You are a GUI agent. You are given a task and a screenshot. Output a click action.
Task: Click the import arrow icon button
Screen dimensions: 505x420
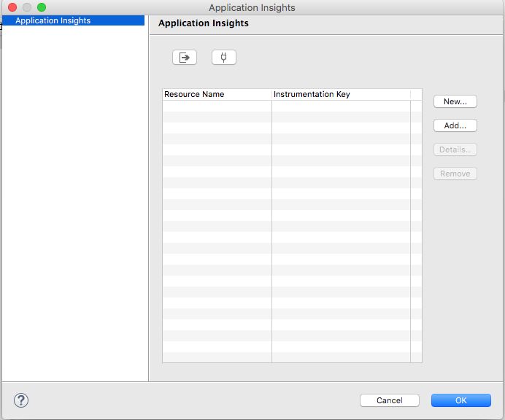(x=184, y=58)
